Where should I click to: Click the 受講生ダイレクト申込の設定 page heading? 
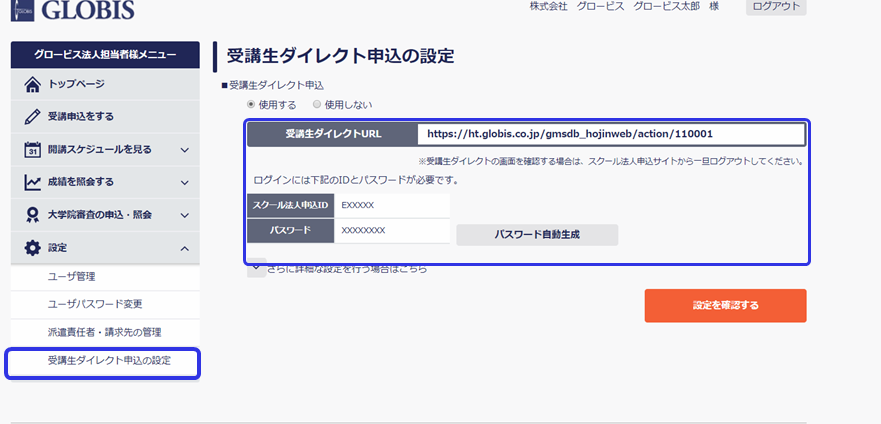[340, 56]
